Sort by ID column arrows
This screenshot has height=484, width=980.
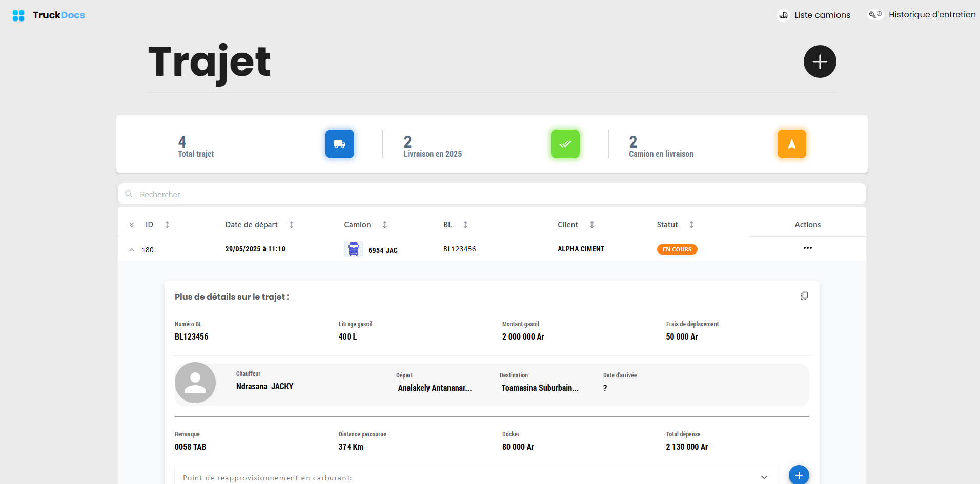point(167,225)
